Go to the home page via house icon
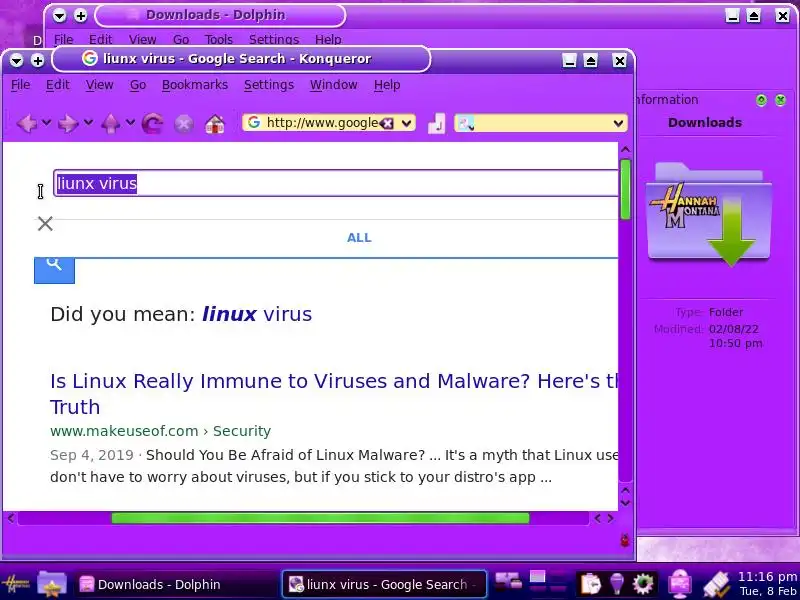This screenshot has width=800, height=600. pyautogui.click(x=215, y=124)
